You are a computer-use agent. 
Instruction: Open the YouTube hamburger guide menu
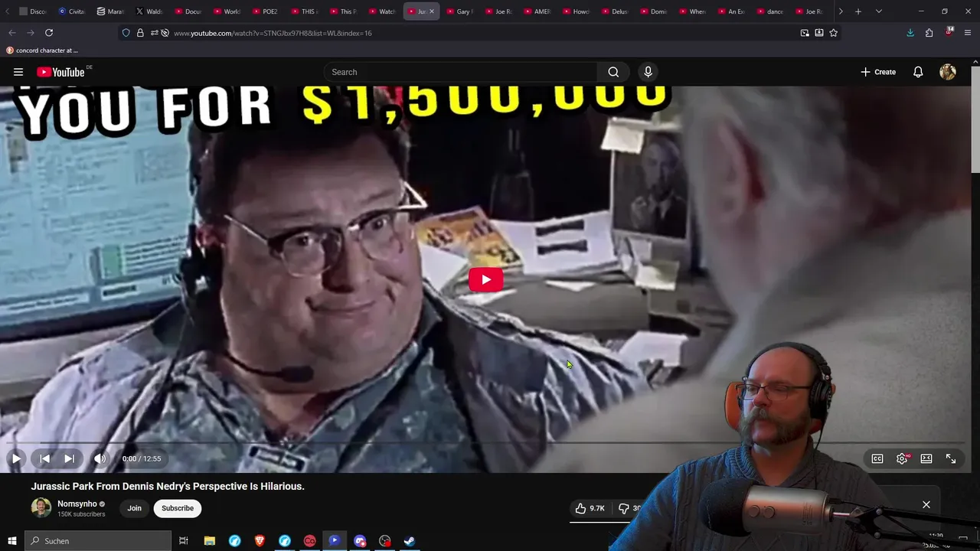pyautogui.click(x=18, y=72)
